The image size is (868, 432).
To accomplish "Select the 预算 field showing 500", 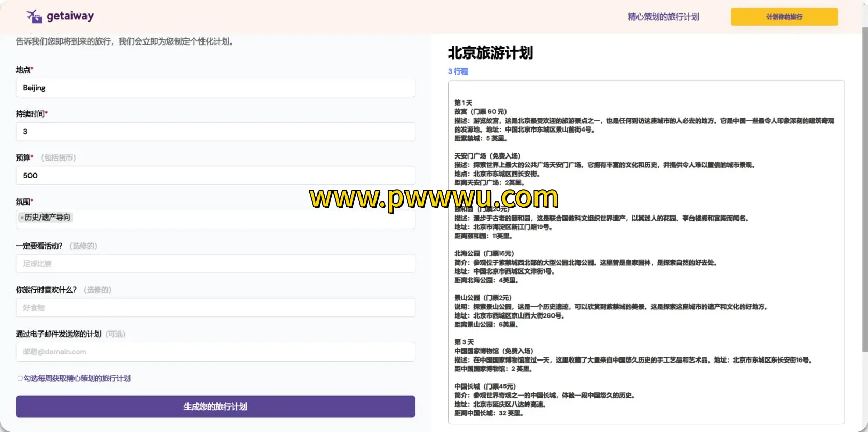I will [215, 176].
